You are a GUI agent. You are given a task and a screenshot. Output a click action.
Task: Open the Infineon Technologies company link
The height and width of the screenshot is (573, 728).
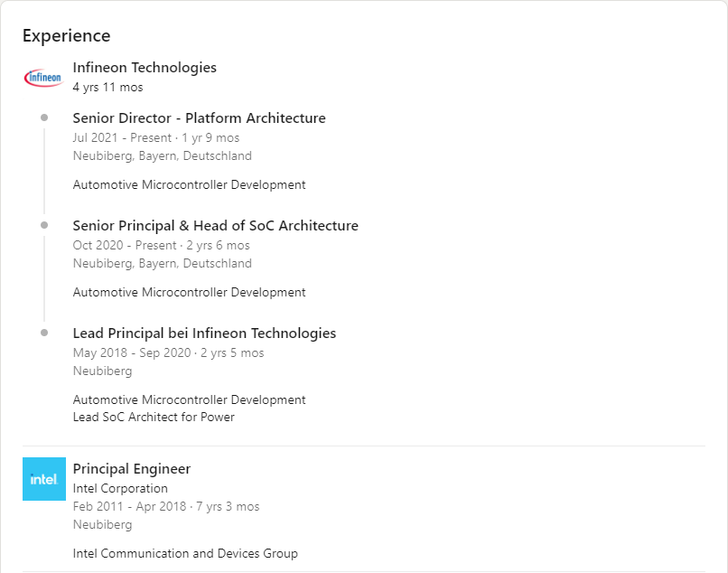[145, 68]
